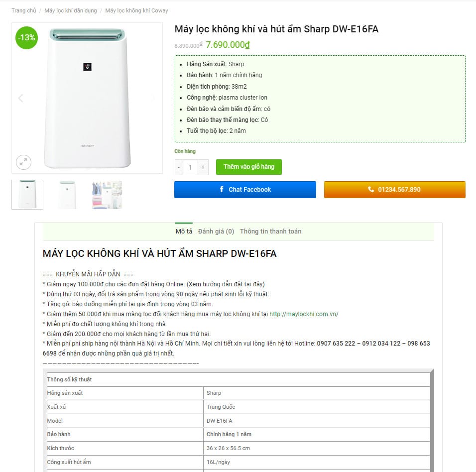Screen dimensions: 476x472
Task: Select the Mô tả tab
Action: point(184,232)
